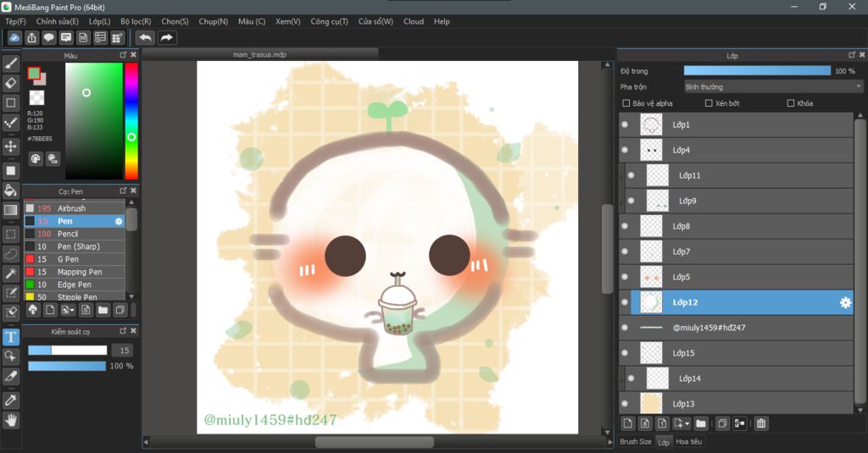Open the Công cụ(T) menu
868x453 pixels.
click(329, 21)
